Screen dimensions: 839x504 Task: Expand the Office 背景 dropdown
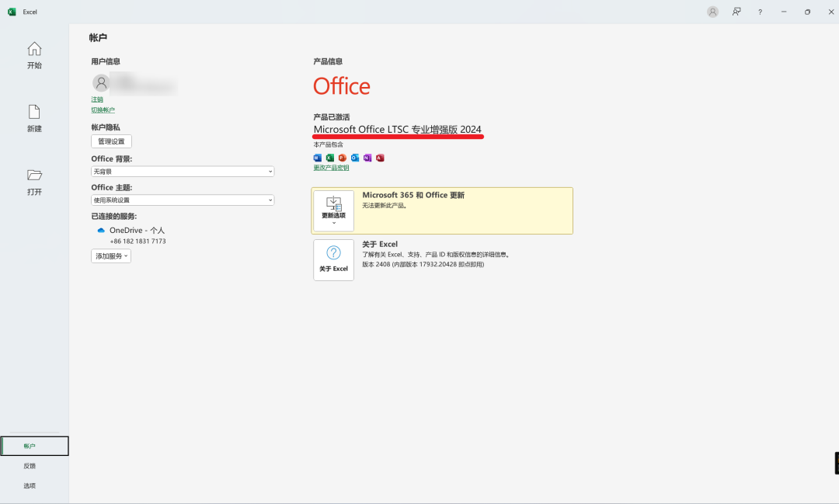pyautogui.click(x=183, y=171)
